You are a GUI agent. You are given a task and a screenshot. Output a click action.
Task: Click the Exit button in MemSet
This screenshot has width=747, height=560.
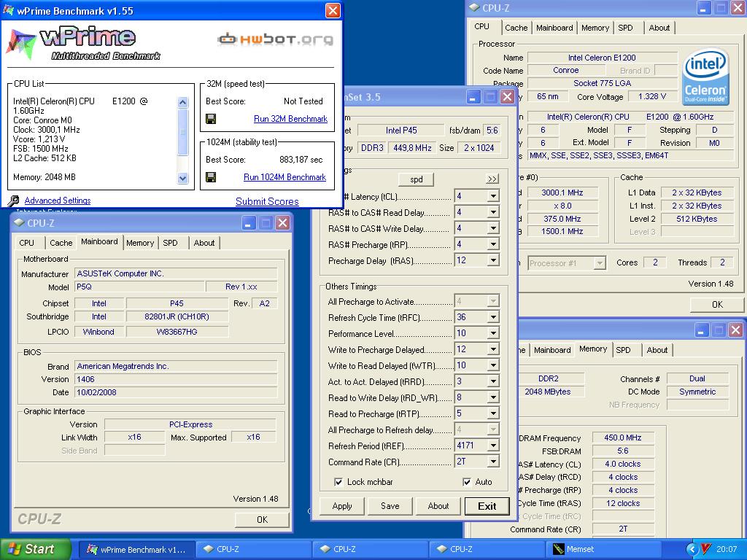click(x=487, y=506)
